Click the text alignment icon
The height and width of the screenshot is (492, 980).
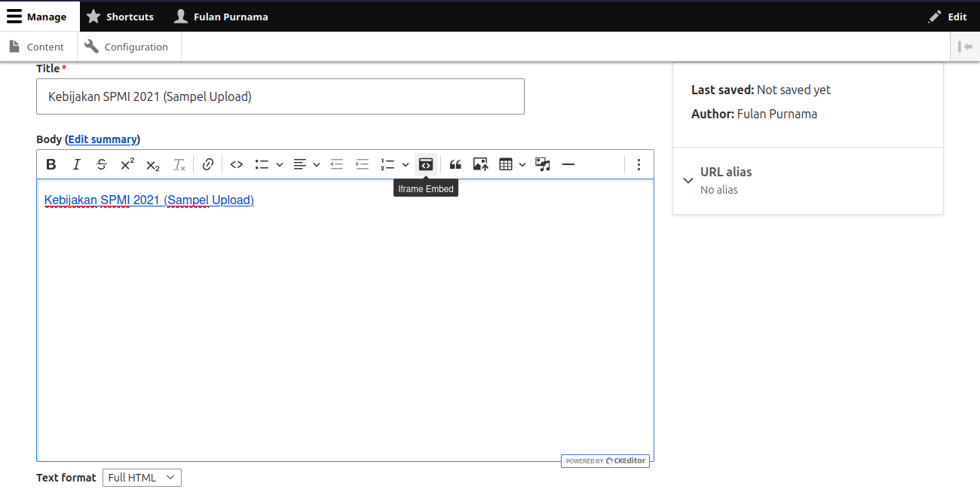299,164
